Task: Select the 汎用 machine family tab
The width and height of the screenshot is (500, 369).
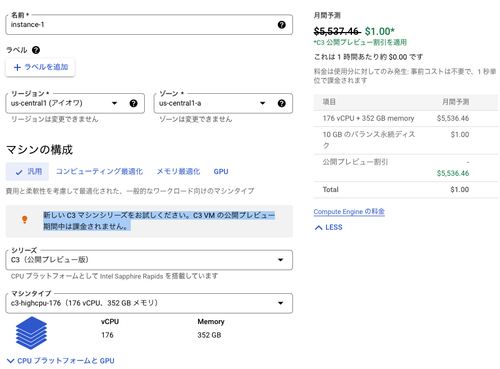Action: (27, 171)
